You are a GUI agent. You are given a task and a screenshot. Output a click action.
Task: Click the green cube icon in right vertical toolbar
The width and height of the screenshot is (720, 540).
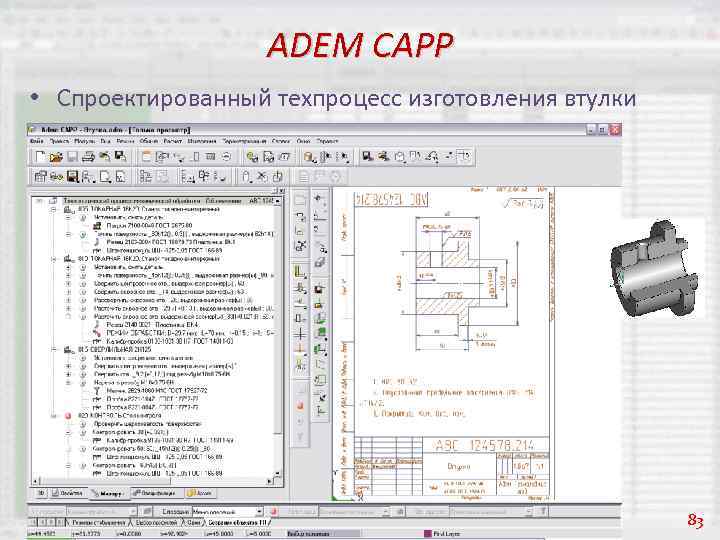tap(321, 332)
